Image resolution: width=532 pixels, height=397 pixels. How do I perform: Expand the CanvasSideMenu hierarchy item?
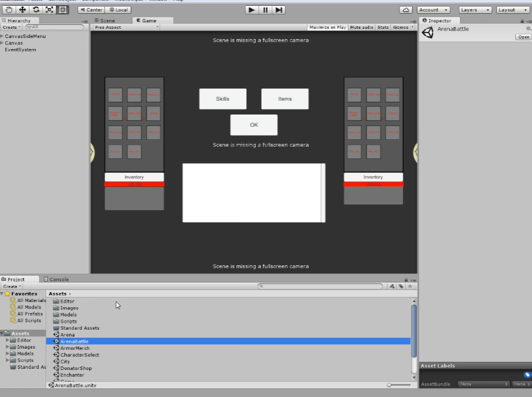(x=2, y=36)
